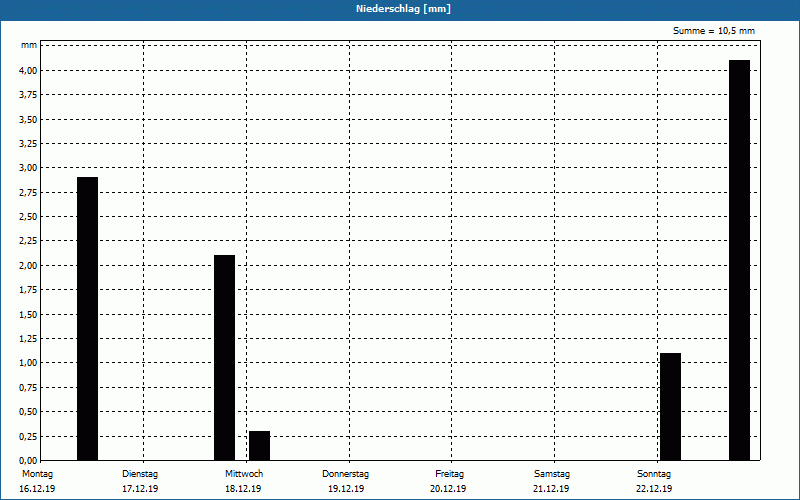Click the 2,50 y-axis value

[28, 217]
